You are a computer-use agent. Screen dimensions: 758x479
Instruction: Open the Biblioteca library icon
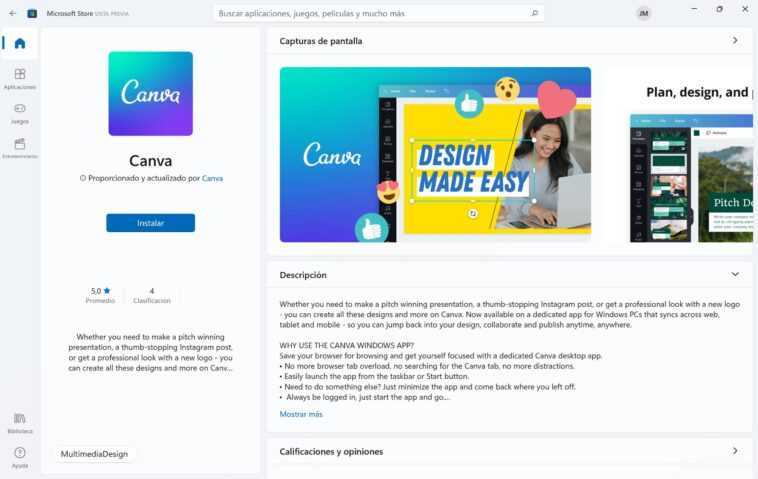pyautogui.click(x=20, y=423)
